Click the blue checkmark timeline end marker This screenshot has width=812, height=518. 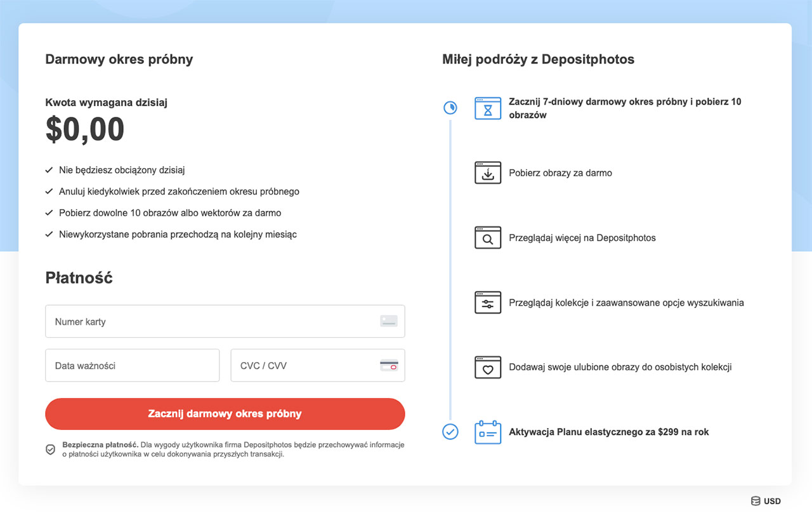click(450, 432)
